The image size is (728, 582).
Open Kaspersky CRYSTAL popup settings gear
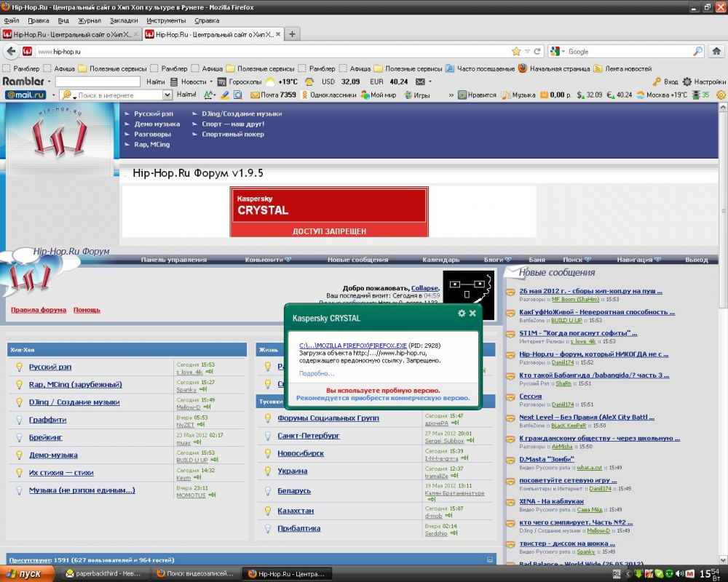point(462,314)
